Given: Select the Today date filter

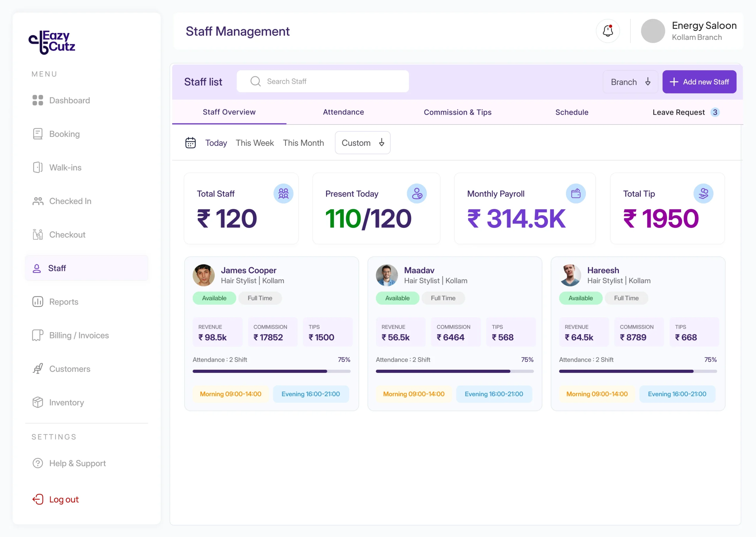Looking at the screenshot, I should pyautogui.click(x=216, y=143).
